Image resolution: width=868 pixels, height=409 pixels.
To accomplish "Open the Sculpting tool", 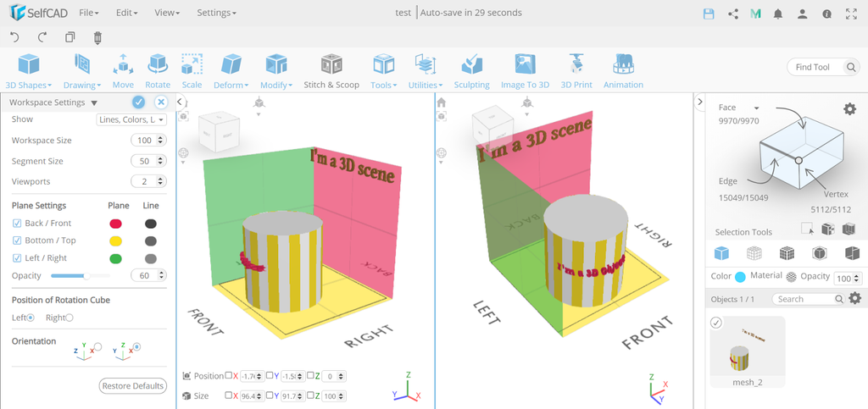I will coord(471,70).
